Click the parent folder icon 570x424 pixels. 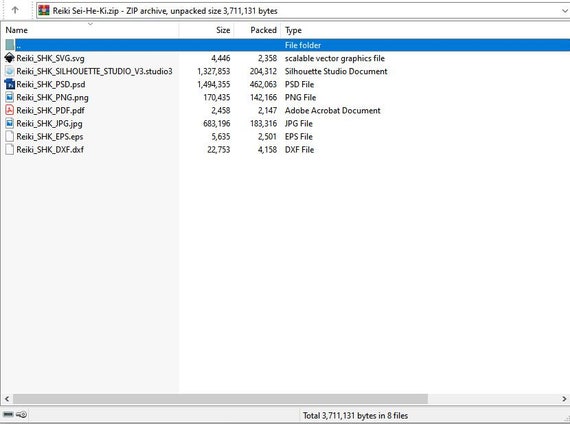pyautogui.click(x=10, y=45)
